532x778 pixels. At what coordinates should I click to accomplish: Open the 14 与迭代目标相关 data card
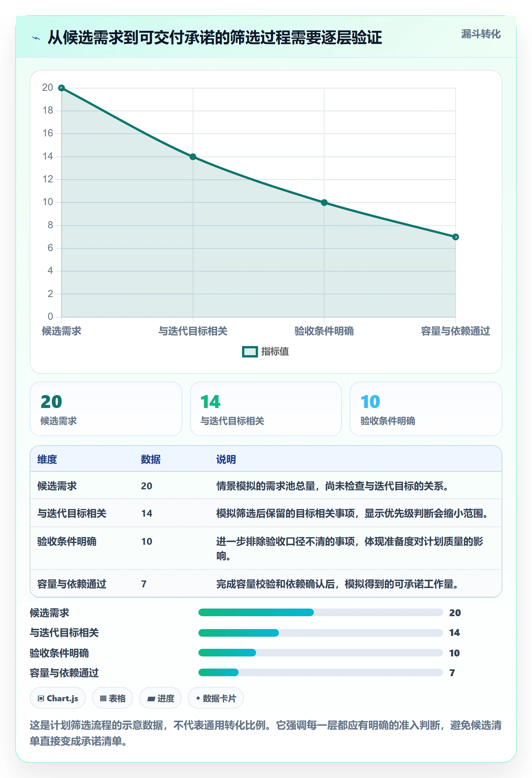[266, 409]
